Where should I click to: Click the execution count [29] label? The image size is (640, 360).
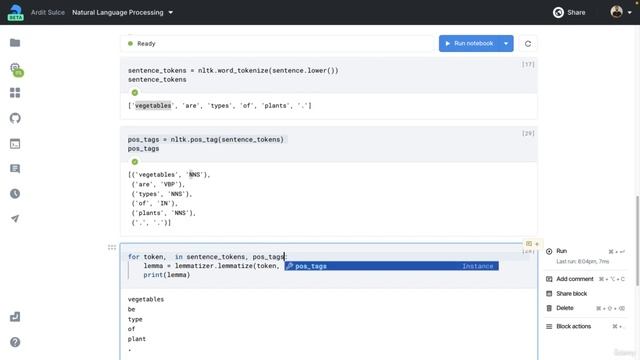coord(528,133)
